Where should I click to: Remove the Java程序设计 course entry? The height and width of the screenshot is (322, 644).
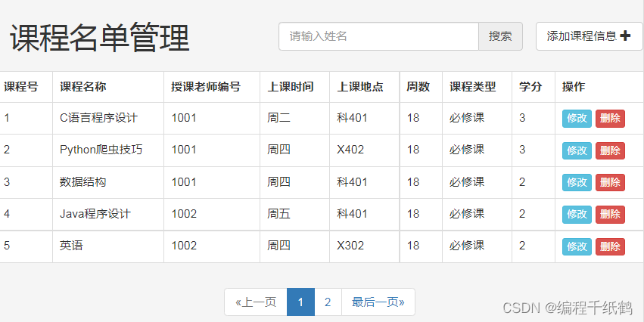(x=610, y=214)
